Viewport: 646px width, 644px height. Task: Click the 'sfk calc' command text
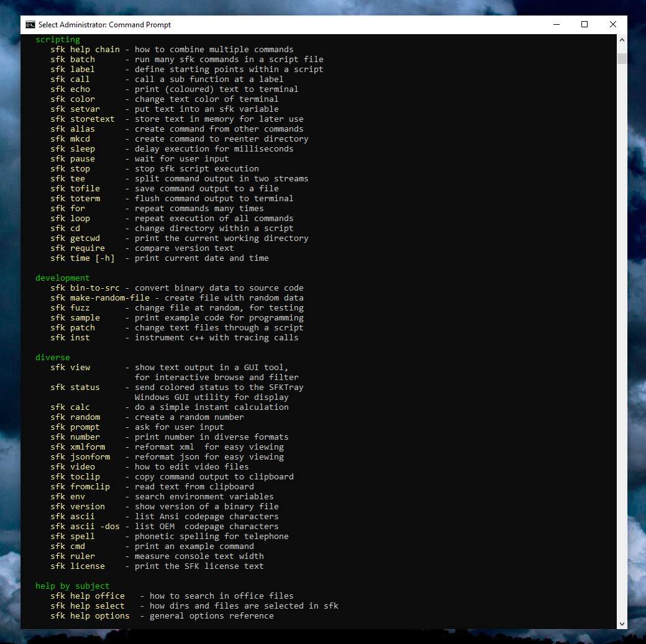pos(70,407)
